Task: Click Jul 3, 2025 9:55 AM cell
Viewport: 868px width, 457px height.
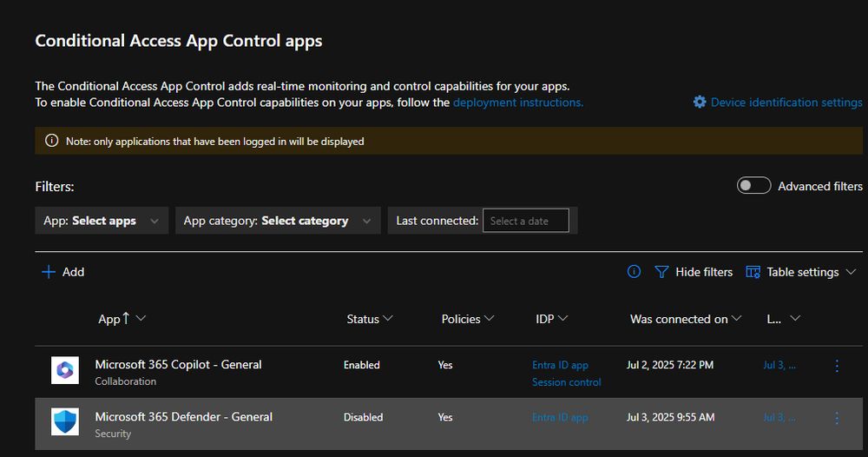Action: click(670, 417)
